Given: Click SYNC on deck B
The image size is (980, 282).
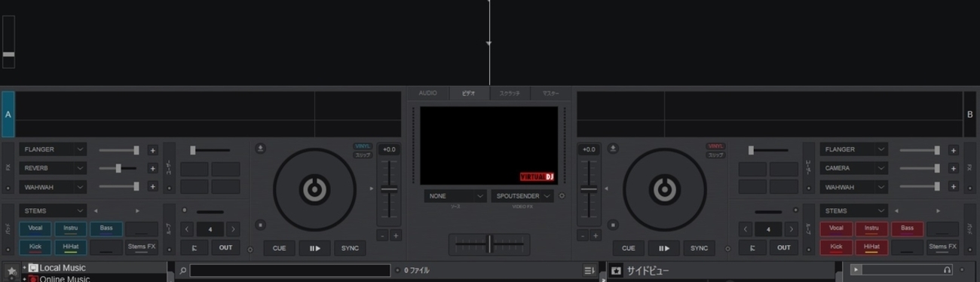Looking at the screenshot, I should tap(699, 248).
